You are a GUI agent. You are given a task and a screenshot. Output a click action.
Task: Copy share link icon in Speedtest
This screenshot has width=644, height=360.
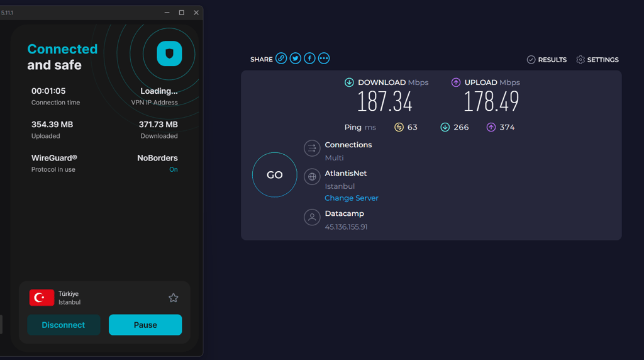click(281, 59)
